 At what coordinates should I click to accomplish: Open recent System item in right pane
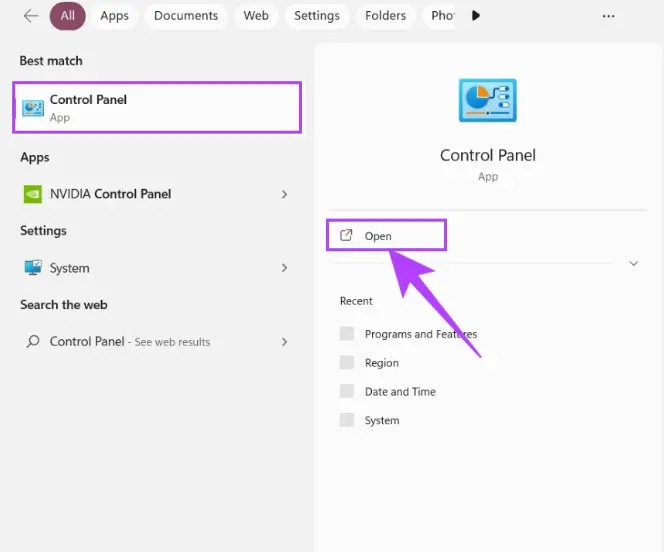point(382,420)
